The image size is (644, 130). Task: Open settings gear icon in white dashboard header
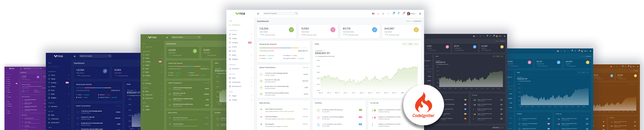420,14
